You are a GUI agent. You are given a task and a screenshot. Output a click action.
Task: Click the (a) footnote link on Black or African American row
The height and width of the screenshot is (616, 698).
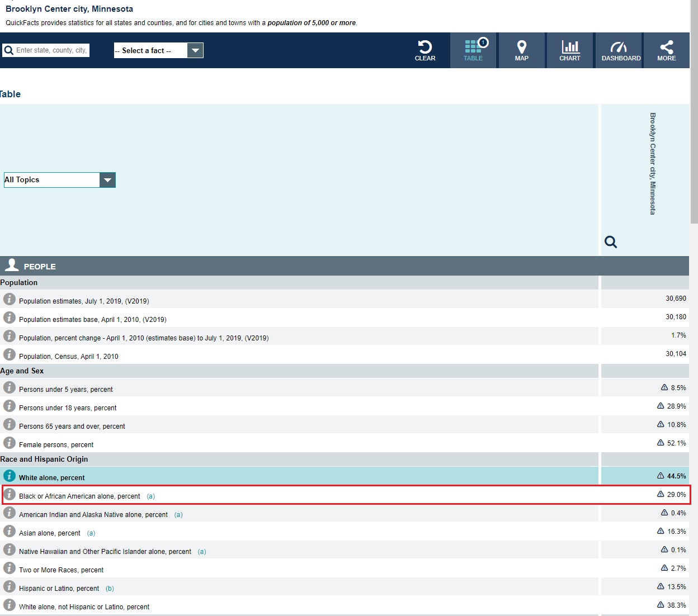[x=151, y=496]
